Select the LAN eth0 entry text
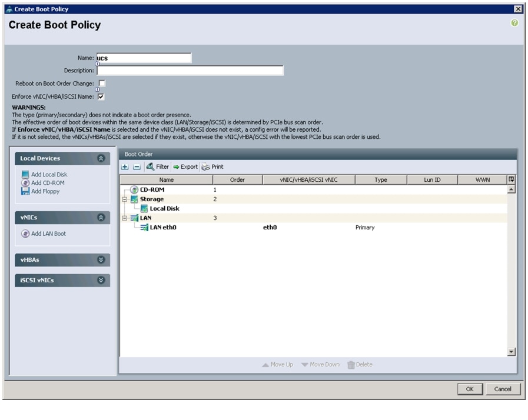The image size is (528, 420). coord(163,228)
